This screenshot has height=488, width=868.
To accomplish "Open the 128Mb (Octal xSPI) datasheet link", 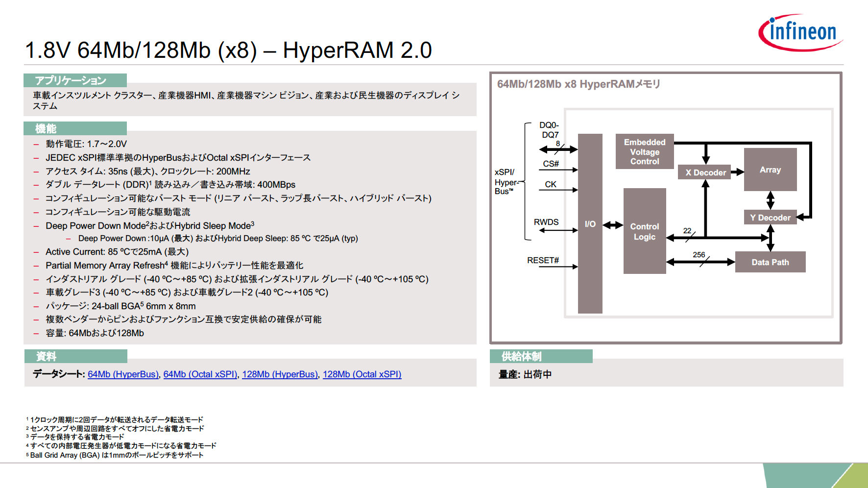I will click(362, 374).
